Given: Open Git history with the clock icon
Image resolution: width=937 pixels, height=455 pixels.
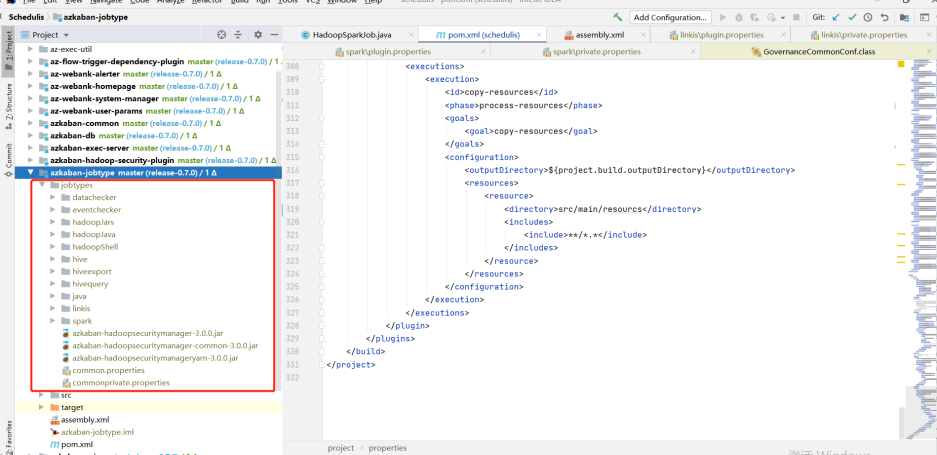Looking at the screenshot, I should [868, 17].
